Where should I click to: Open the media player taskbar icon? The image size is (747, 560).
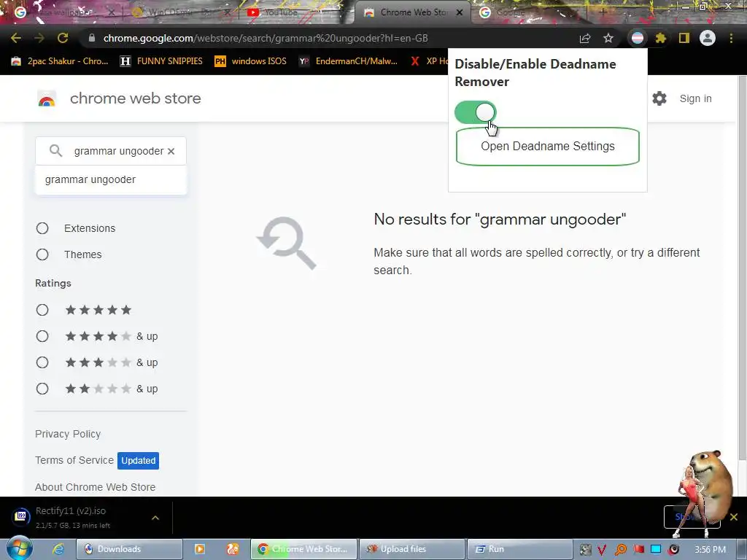click(200, 549)
